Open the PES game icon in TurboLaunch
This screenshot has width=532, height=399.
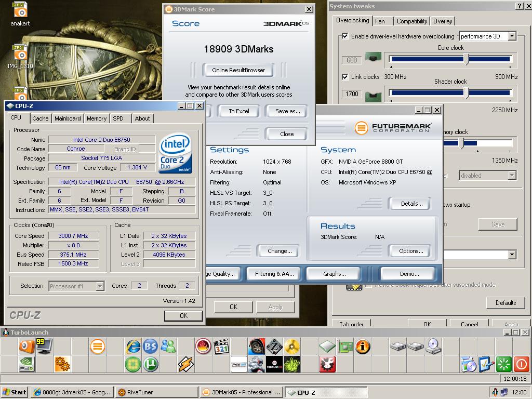(x=239, y=364)
